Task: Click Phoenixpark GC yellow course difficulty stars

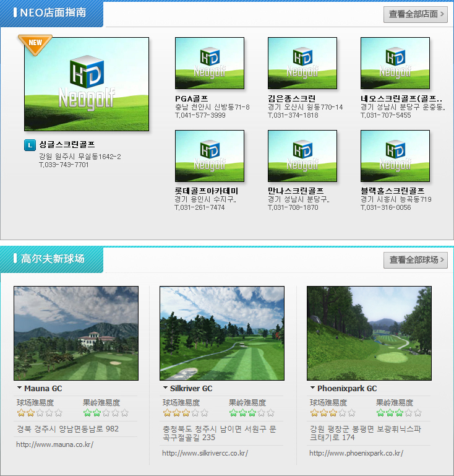Action: click(x=333, y=413)
